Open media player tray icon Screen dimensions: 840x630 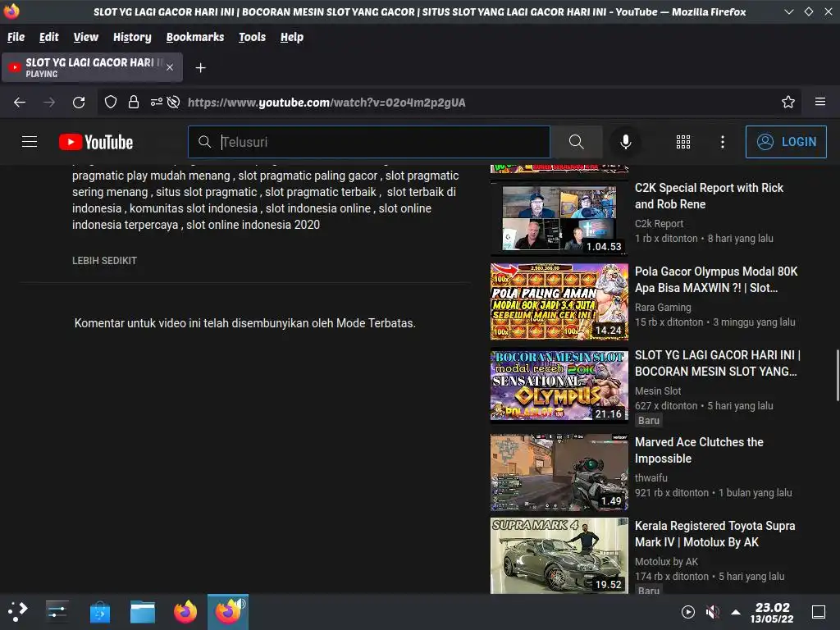coord(688,612)
